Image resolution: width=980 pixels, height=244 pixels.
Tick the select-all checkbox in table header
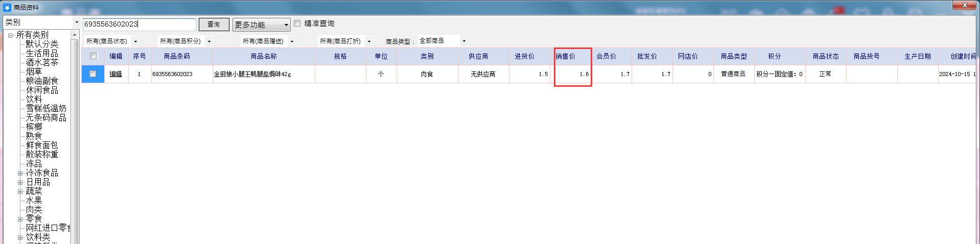click(x=93, y=56)
